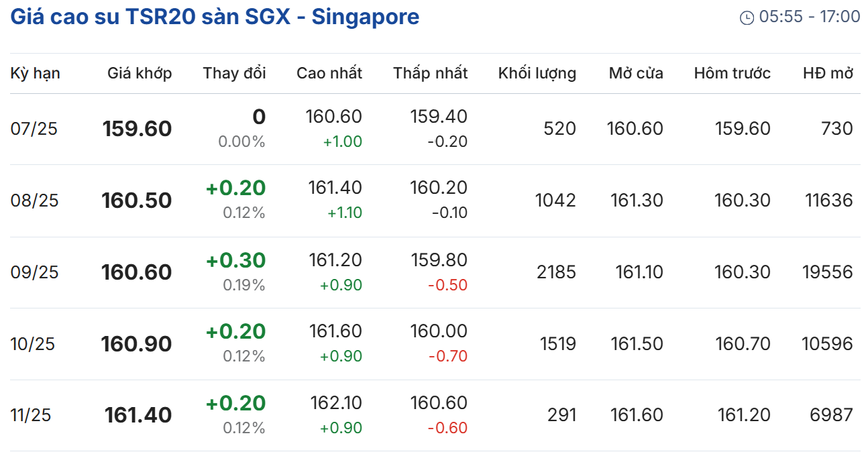The image size is (868, 452).
Task: Click the 05:55 - 17:00 session time text
Action: coord(809,17)
